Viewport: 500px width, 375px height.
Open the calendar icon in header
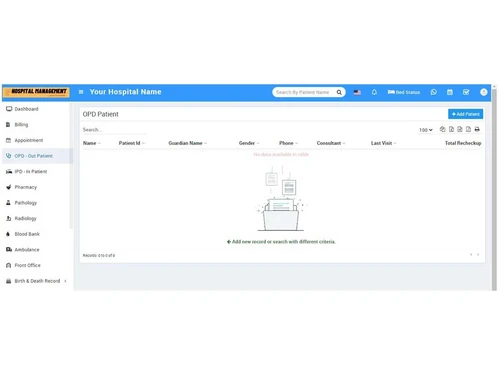[x=450, y=92]
